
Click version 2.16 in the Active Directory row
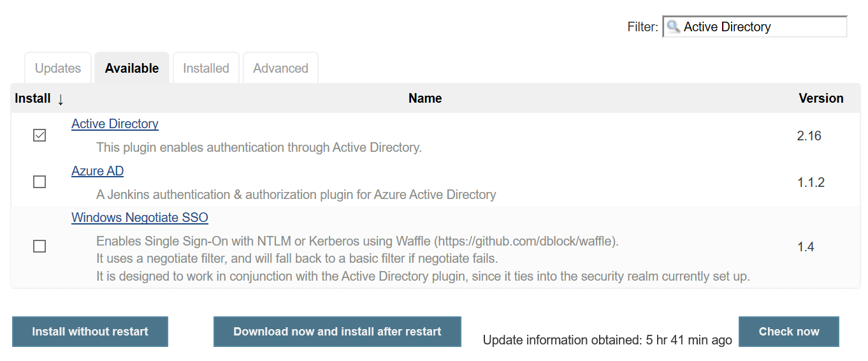(809, 136)
